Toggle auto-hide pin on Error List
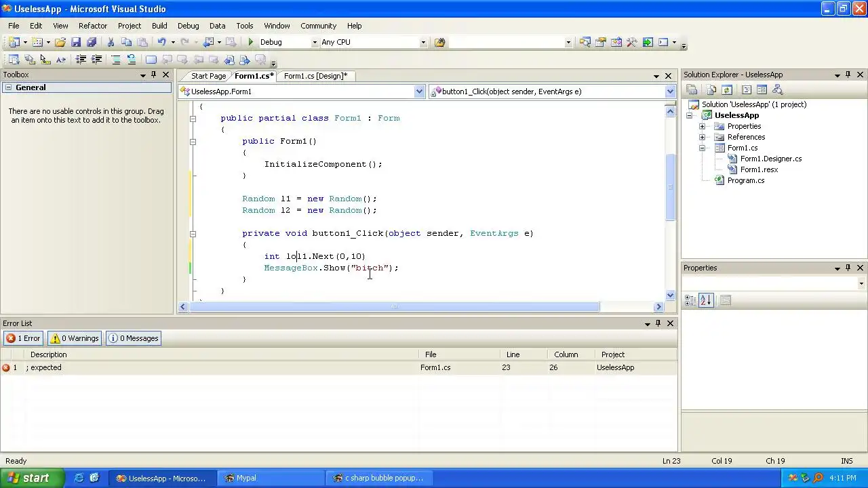The height and width of the screenshot is (488, 868). (x=658, y=323)
